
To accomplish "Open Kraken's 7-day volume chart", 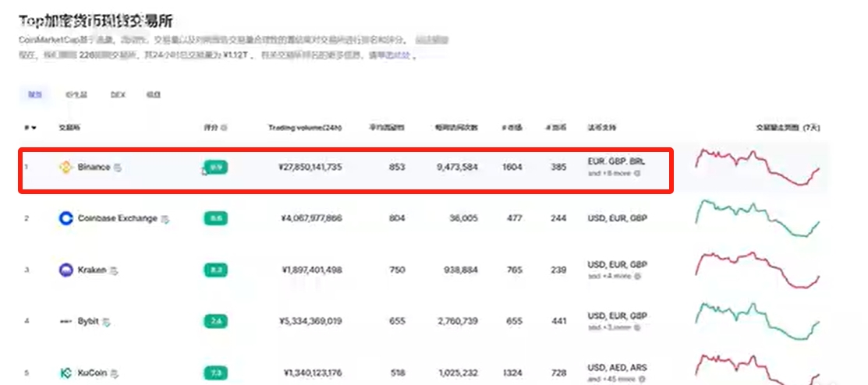I will click(x=757, y=270).
